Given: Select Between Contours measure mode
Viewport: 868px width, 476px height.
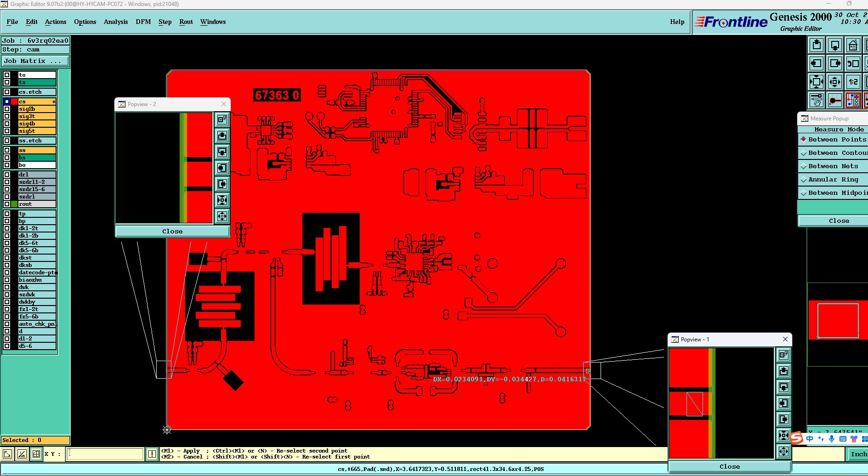Looking at the screenshot, I should 833,153.
